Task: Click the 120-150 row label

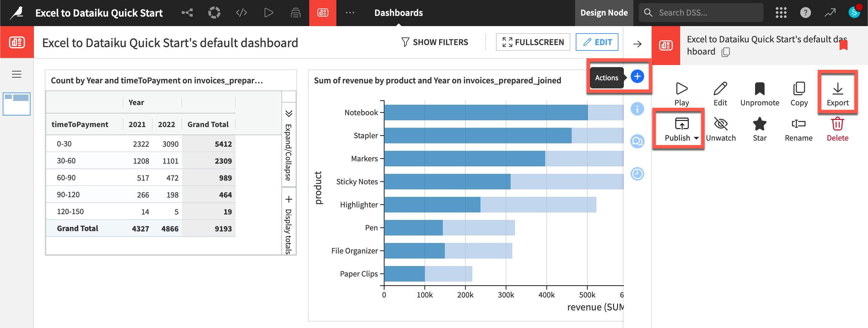Action: [x=70, y=211]
